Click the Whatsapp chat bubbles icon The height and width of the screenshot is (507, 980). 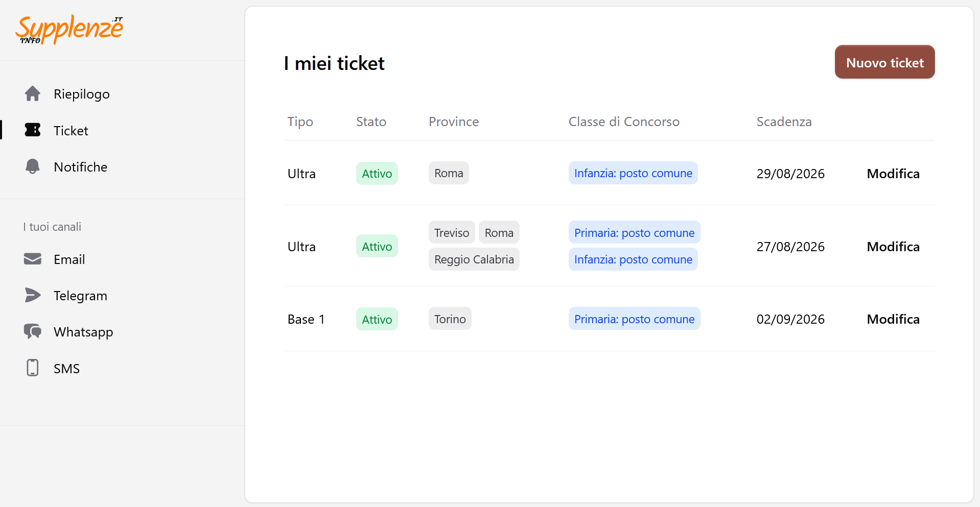coord(33,331)
